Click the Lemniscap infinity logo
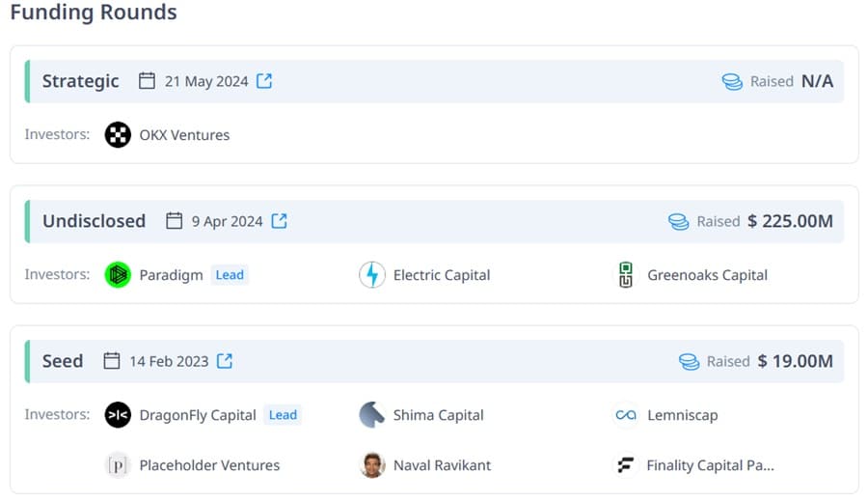Screen dimensions: 868x502 tap(626, 415)
